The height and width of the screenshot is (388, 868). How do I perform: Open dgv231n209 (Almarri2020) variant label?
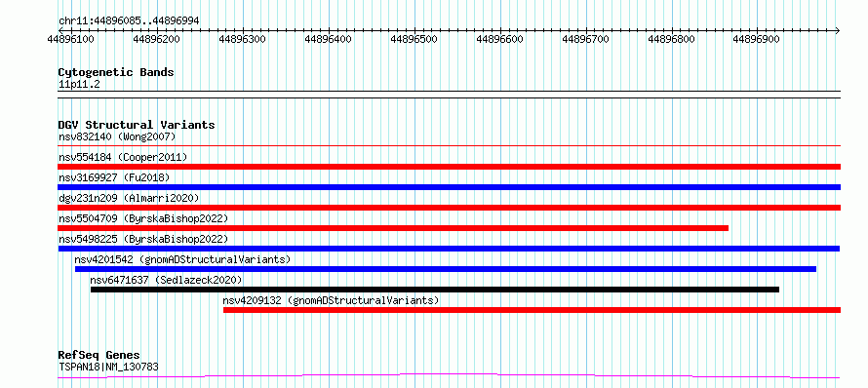tap(129, 198)
